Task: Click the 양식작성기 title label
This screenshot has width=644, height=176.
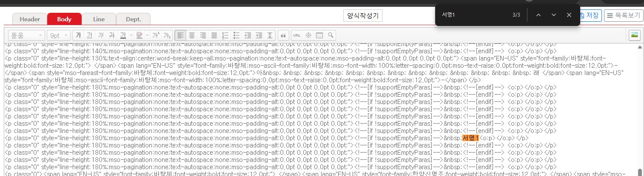Action: coord(363,16)
